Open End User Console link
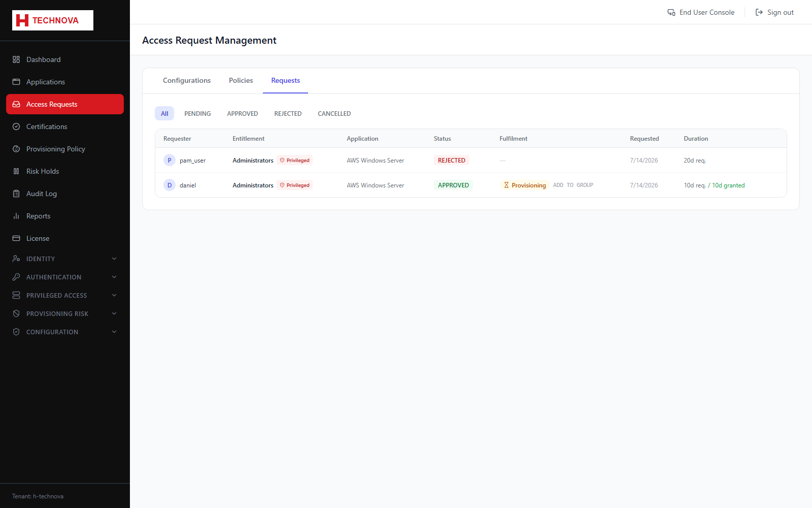The image size is (812, 508). [x=701, y=12]
